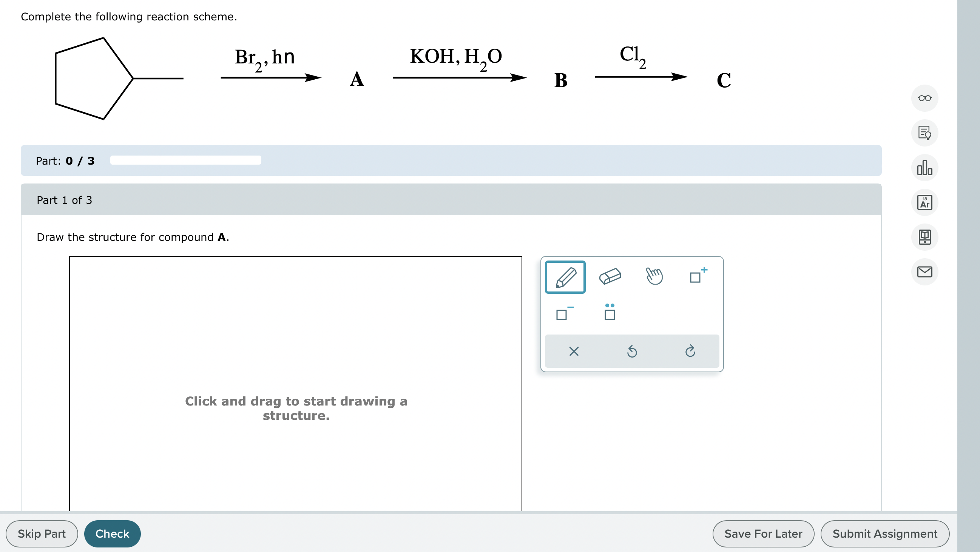Click the Part progress bar
Image resolution: width=980 pixels, height=552 pixels.
(185, 160)
